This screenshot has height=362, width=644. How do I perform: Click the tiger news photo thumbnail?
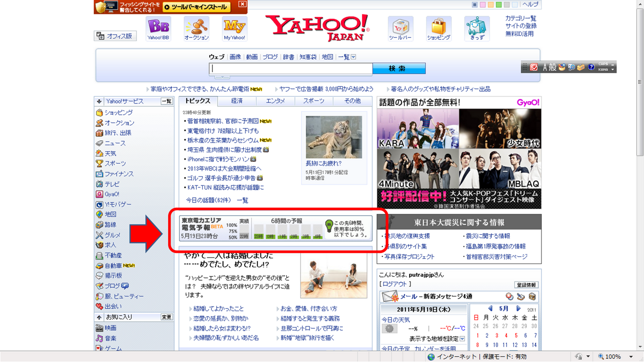click(334, 137)
